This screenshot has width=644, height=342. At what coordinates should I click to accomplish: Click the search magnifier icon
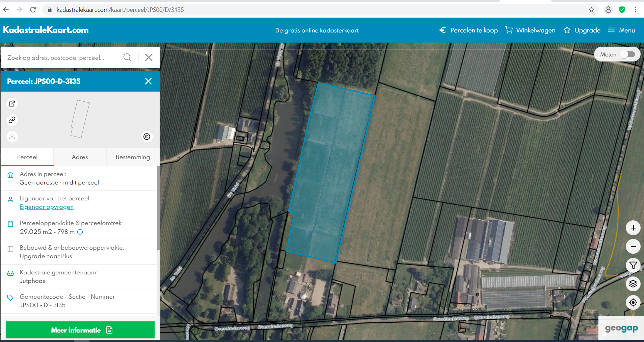(x=127, y=57)
